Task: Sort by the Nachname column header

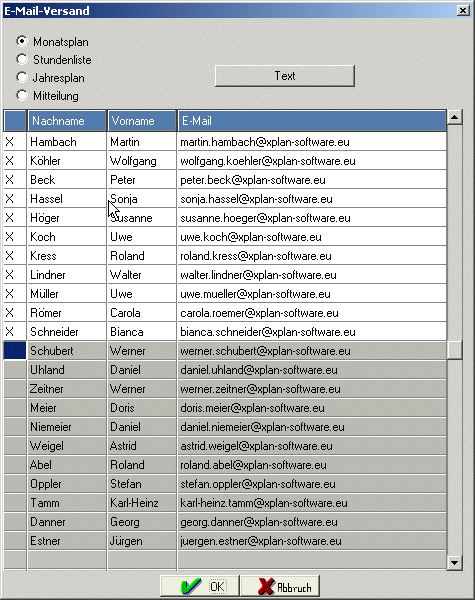Action: pyautogui.click(x=67, y=121)
